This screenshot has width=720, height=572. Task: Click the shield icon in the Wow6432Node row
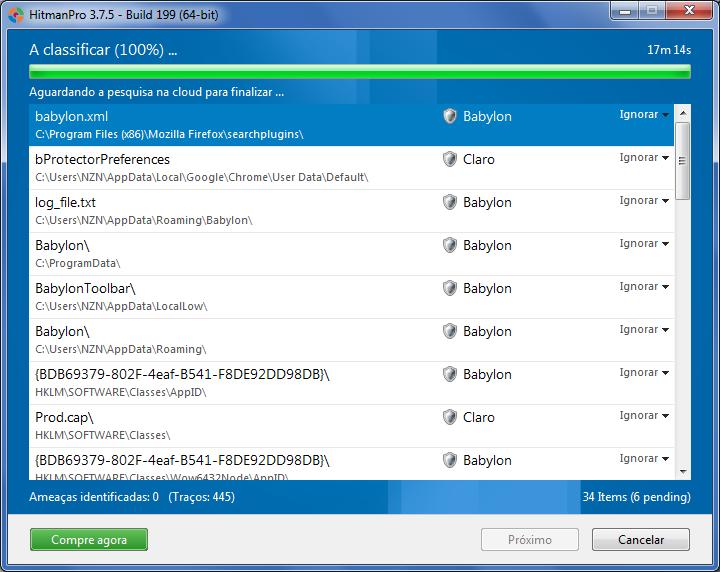(x=450, y=460)
